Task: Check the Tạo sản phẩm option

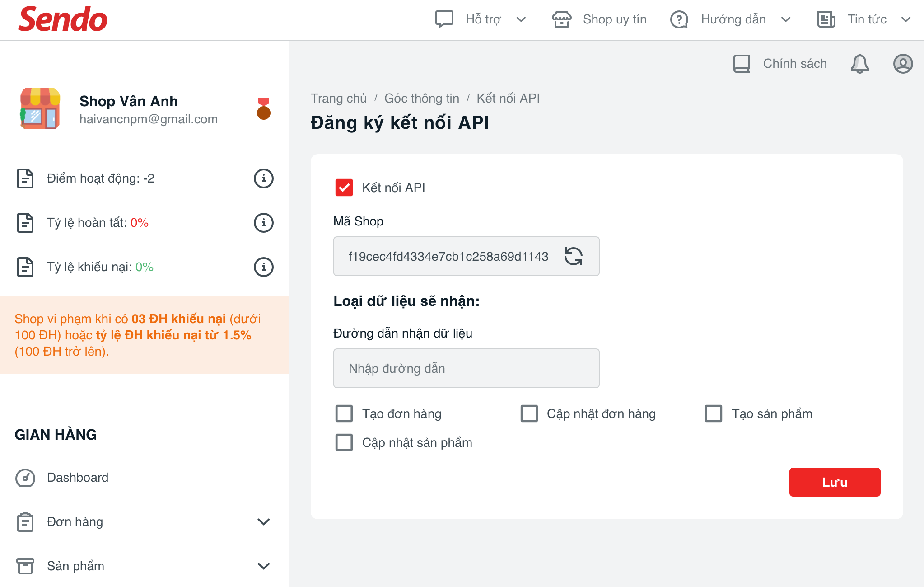Action: 714,413
